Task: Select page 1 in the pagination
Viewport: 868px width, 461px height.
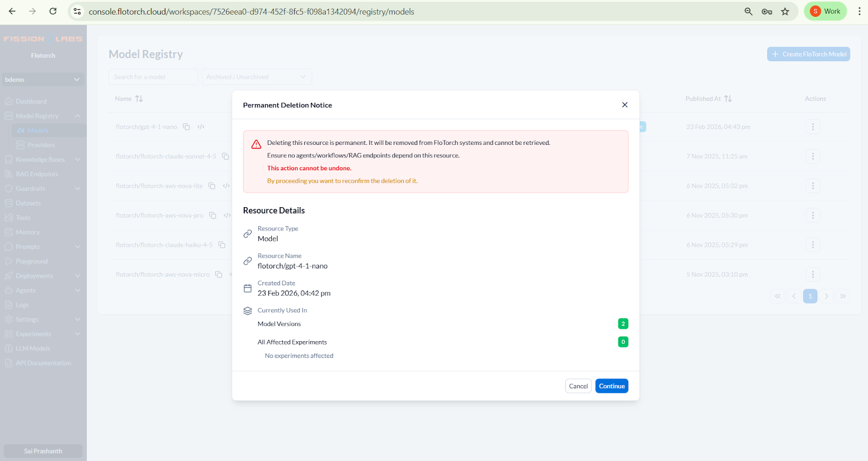Action: tap(810, 296)
